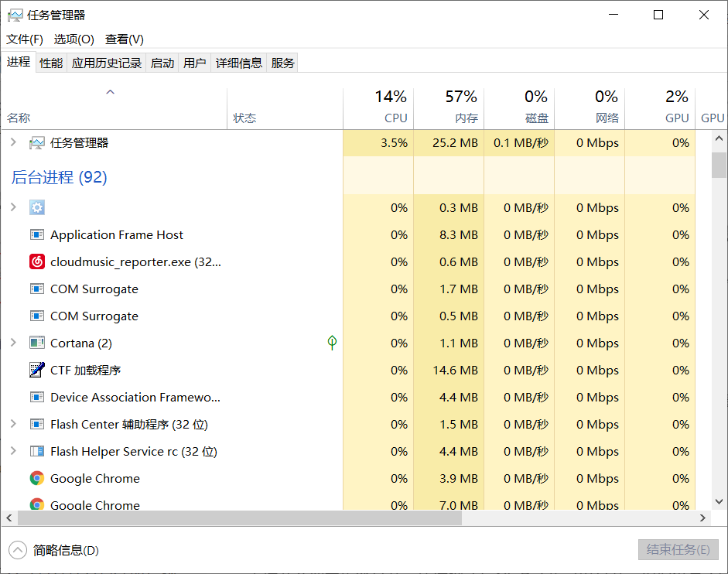728x574 pixels.
Task: Click the Cortana (2) process icon
Action: coord(36,343)
